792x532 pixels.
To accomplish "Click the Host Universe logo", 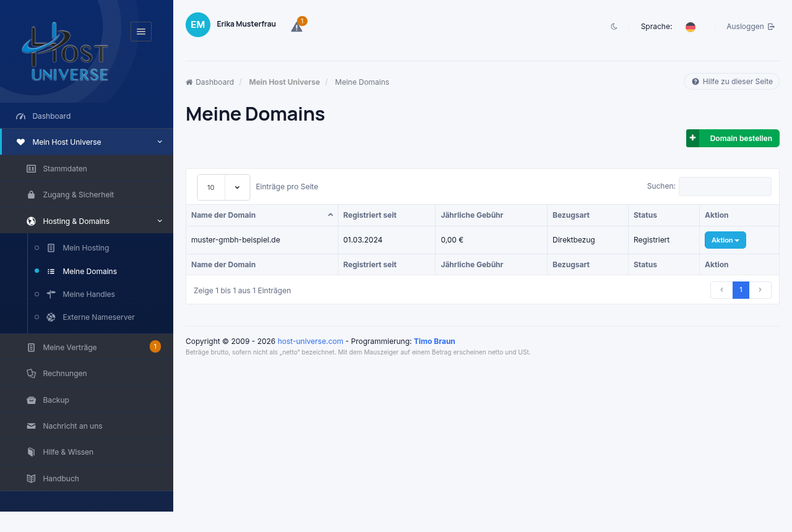I will click(65, 52).
